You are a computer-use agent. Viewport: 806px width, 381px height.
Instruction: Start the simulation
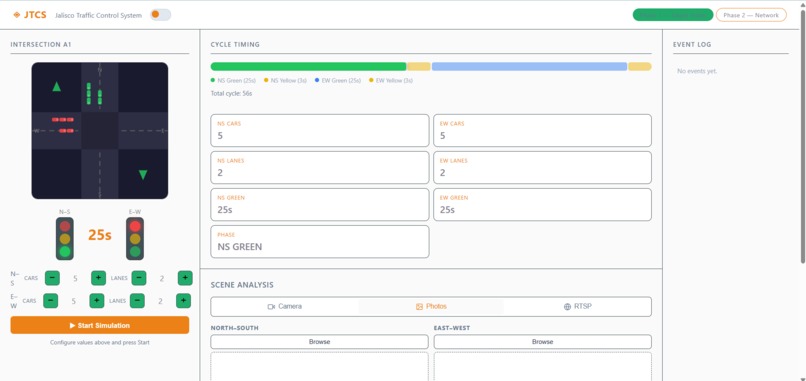pyautogui.click(x=100, y=325)
